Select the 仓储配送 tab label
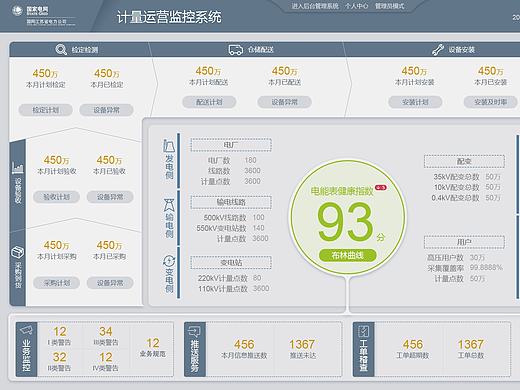Image resolution: width=520 pixels, height=390 pixels. (261, 50)
